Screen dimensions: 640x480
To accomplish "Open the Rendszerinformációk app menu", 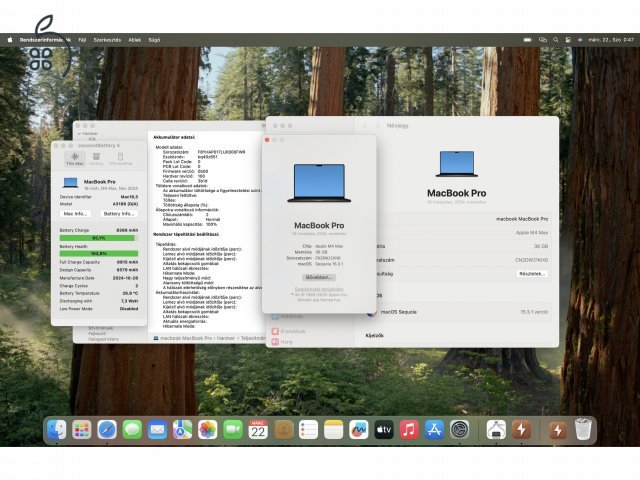I will (x=45, y=40).
